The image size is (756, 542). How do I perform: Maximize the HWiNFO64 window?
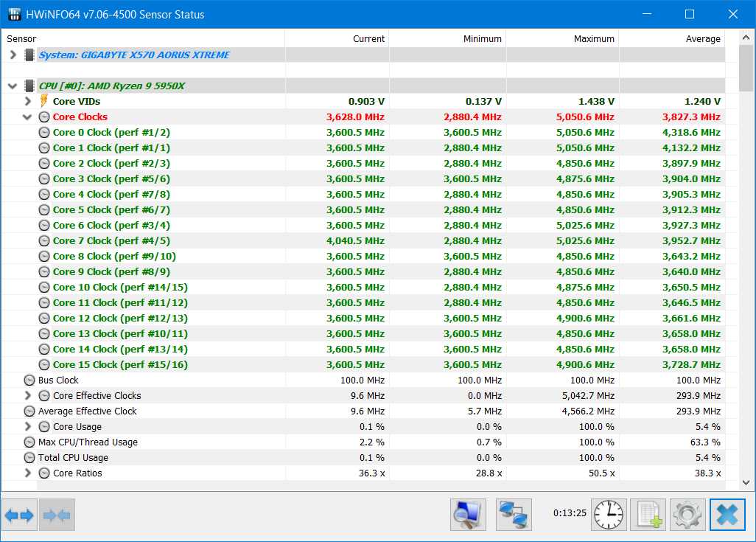690,15
